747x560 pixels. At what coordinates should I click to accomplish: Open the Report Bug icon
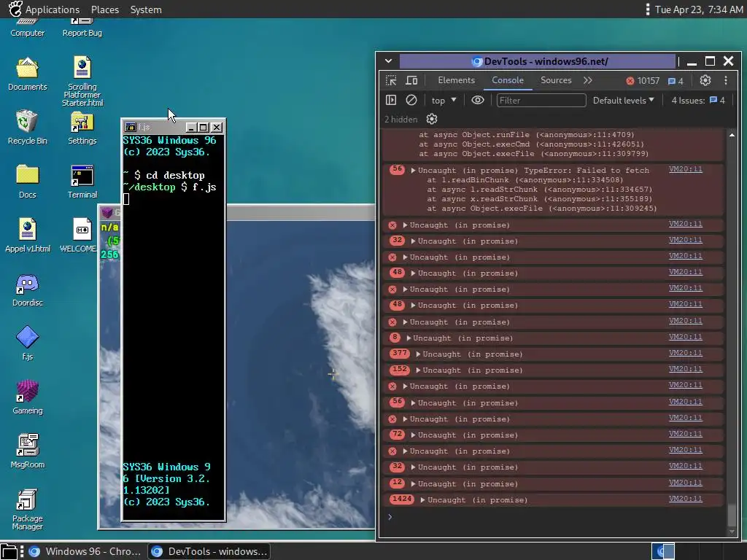pyautogui.click(x=82, y=28)
